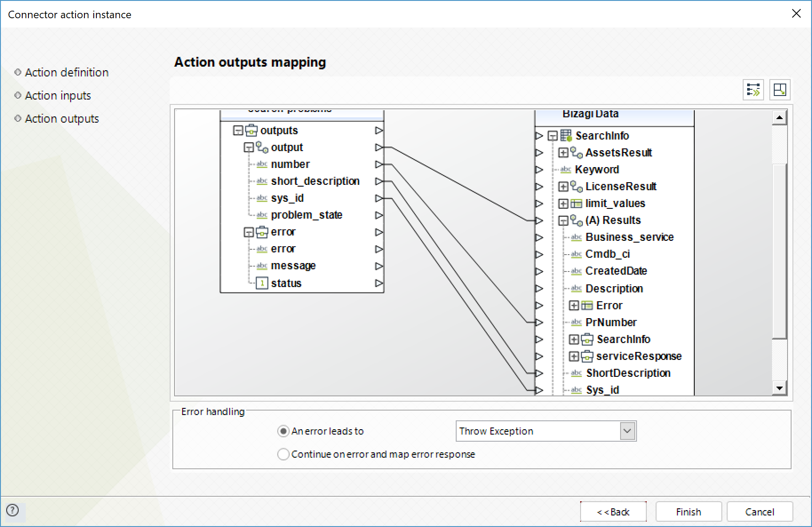
Task: Open the help question mark icon
Action: [x=13, y=510]
